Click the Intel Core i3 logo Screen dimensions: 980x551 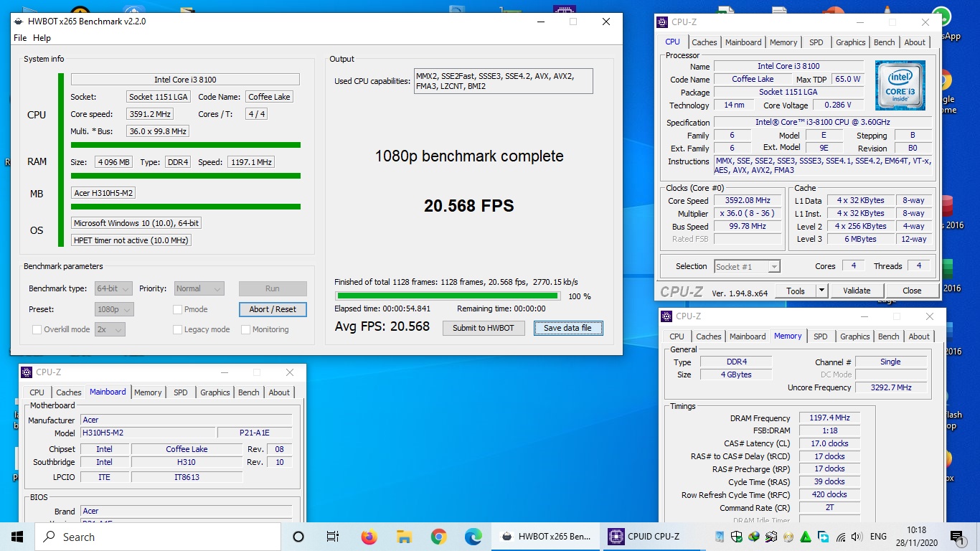tap(900, 85)
